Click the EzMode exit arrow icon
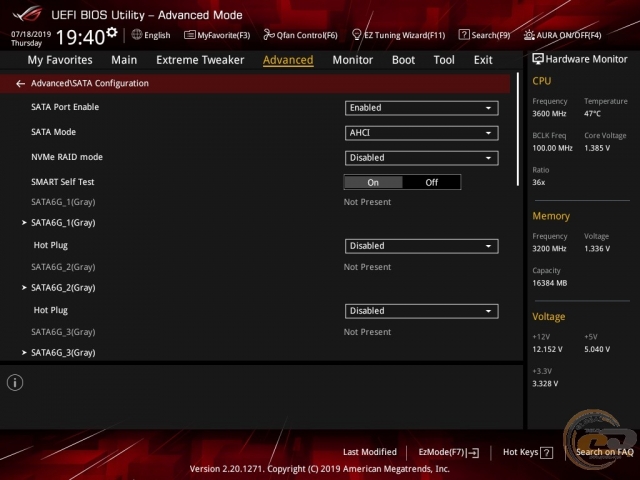The width and height of the screenshot is (640, 480). [473, 453]
